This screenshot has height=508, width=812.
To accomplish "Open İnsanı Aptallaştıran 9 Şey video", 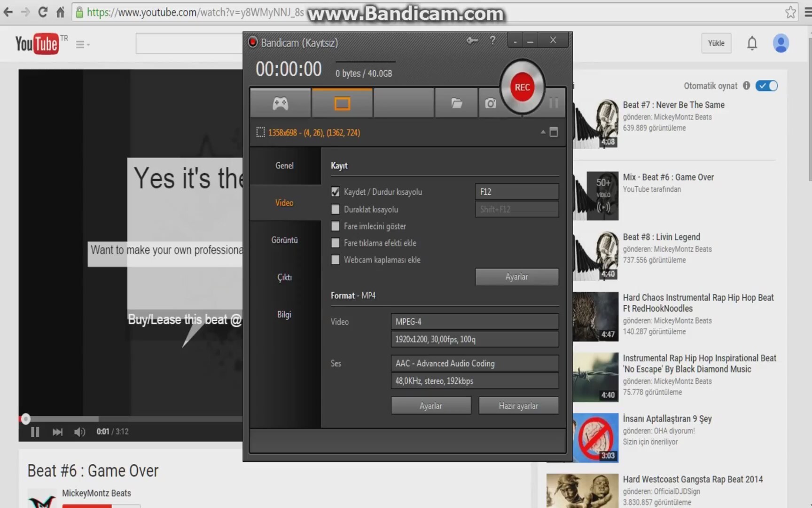I will pos(667,419).
